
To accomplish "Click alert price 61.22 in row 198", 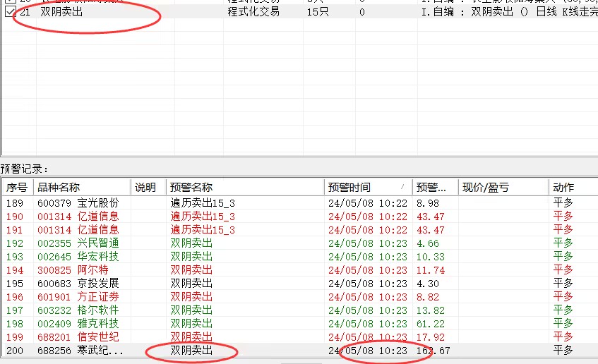I will pos(431,324).
